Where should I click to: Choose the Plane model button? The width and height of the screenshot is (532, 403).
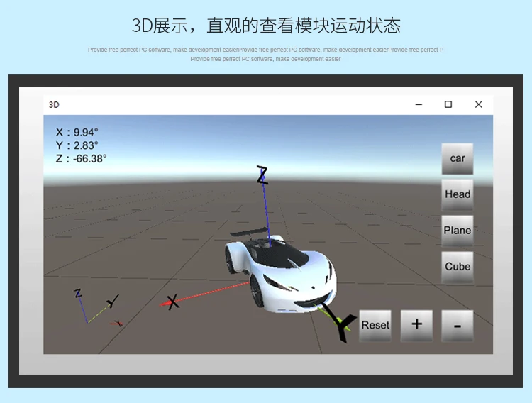pos(457,231)
